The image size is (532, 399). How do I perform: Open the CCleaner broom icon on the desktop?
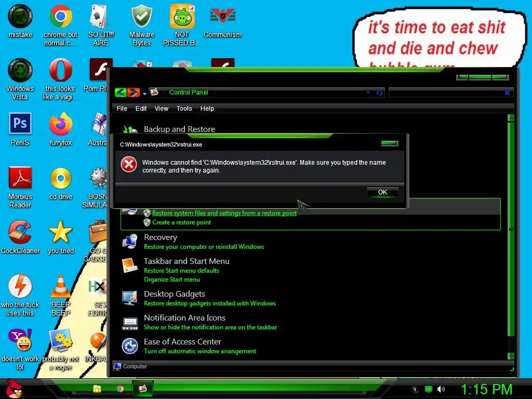tap(20, 237)
